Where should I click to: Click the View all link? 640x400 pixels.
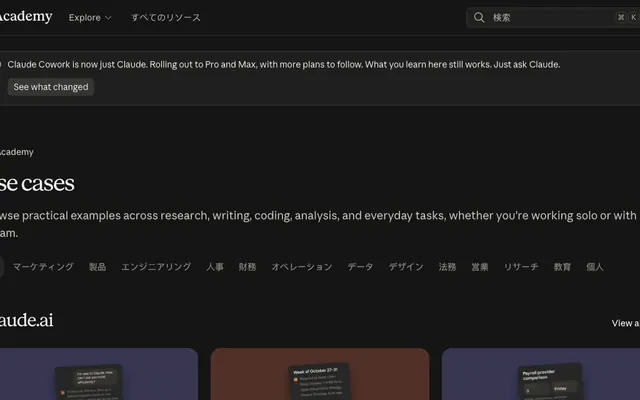coord(626,323)
